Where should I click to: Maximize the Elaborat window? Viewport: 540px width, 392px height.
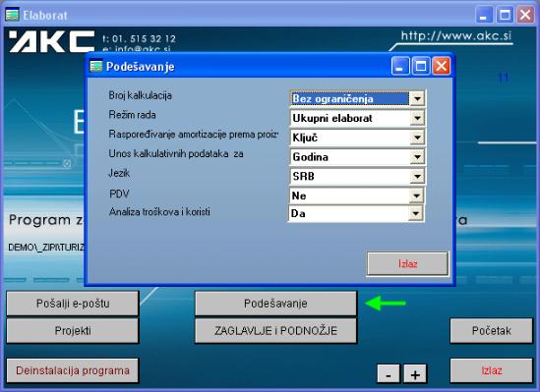[x=505, y=15]
